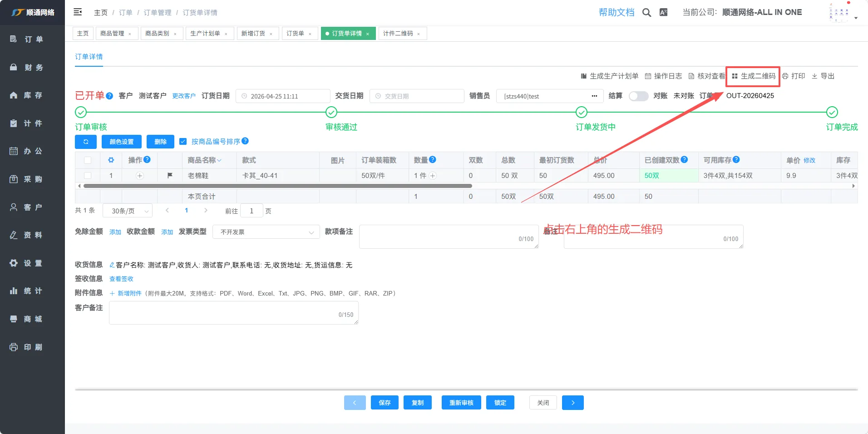Uncheck 按商品编号排序 checkbox
This screenshot has width=868, height=434.
pos(183,142)
